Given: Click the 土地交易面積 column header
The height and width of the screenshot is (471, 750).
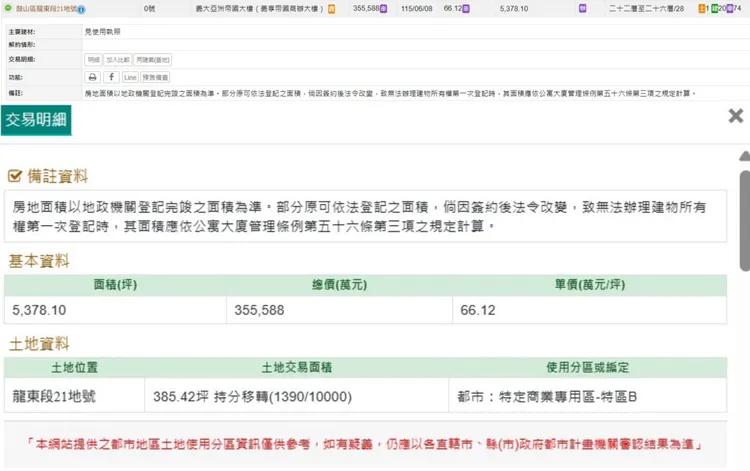Looking at the screenshot, I should (297, 368).
